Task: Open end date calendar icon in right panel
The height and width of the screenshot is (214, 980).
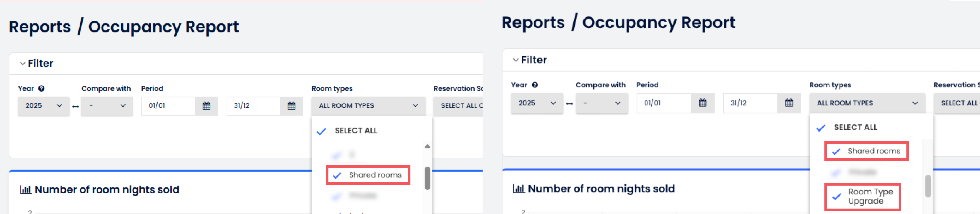Action: click(x=789, y=103)
